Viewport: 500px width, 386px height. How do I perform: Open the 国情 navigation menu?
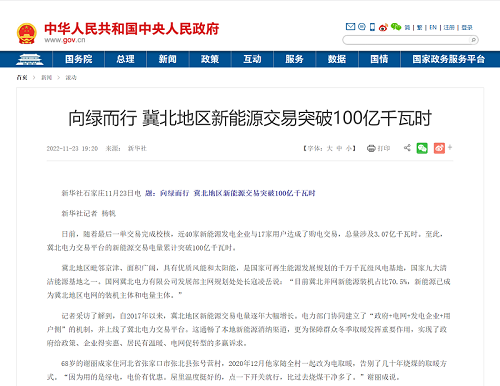coord(379,59)
